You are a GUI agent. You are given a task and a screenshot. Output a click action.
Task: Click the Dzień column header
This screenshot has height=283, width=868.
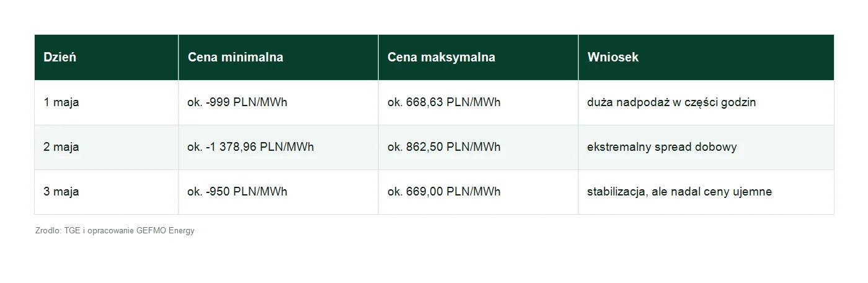[x=106, y=57]
